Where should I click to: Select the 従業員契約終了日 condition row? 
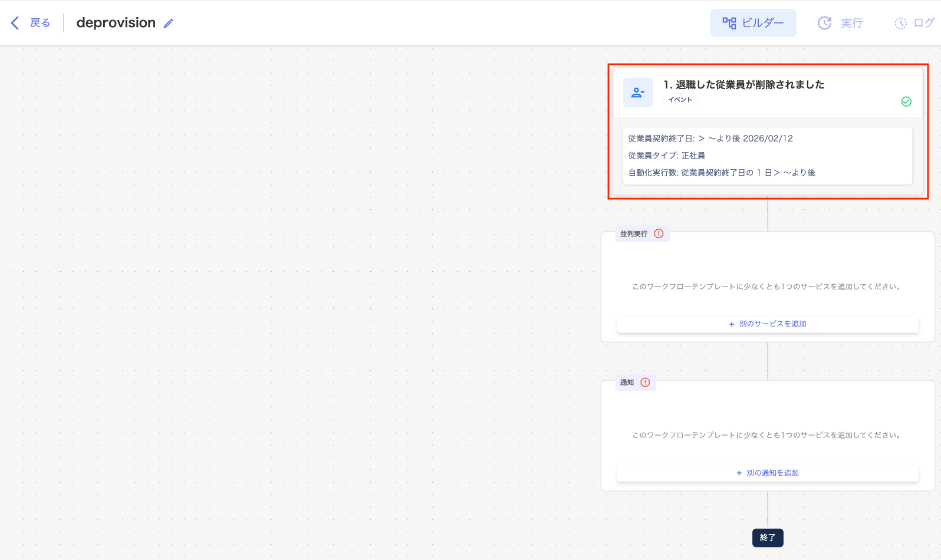coord(710,139)
